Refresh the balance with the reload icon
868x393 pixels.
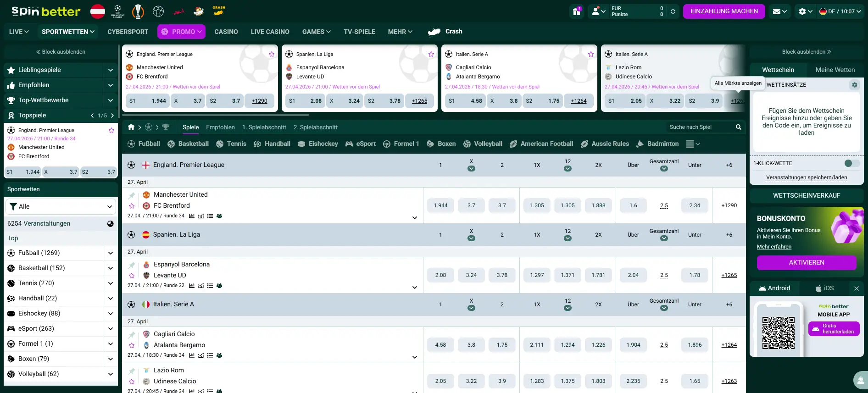(x=673, y=11)
